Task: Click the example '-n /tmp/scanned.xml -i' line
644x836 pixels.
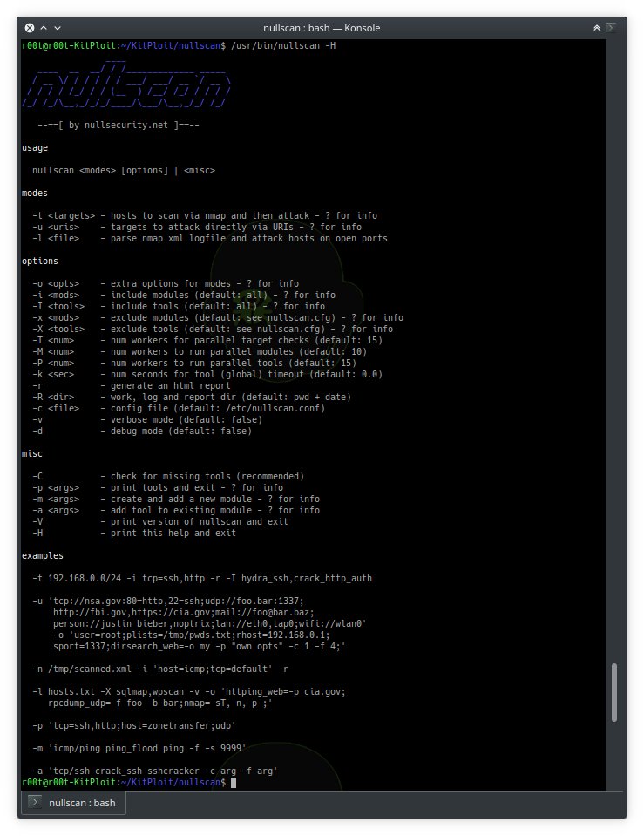Action: tap(160, 669)
